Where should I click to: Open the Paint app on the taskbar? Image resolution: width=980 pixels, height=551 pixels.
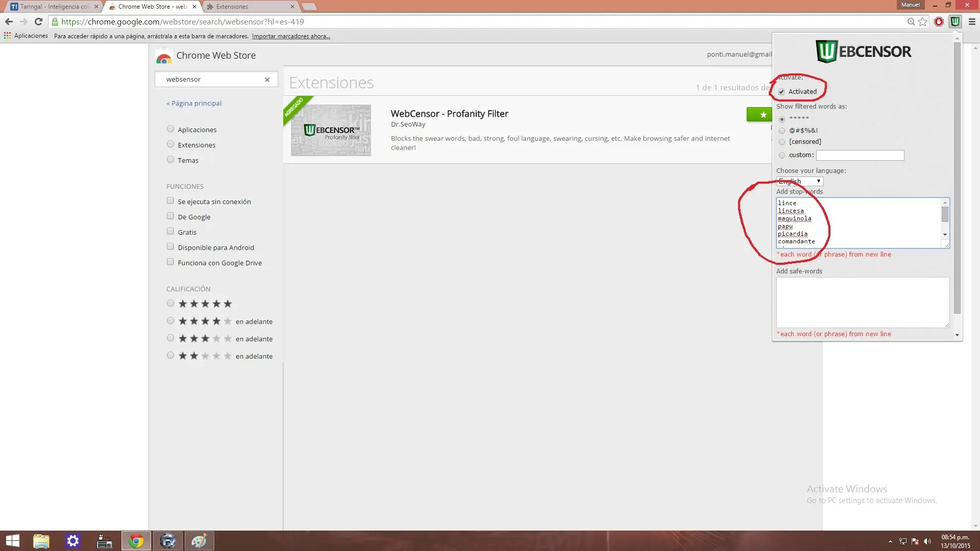click(199, 541)
